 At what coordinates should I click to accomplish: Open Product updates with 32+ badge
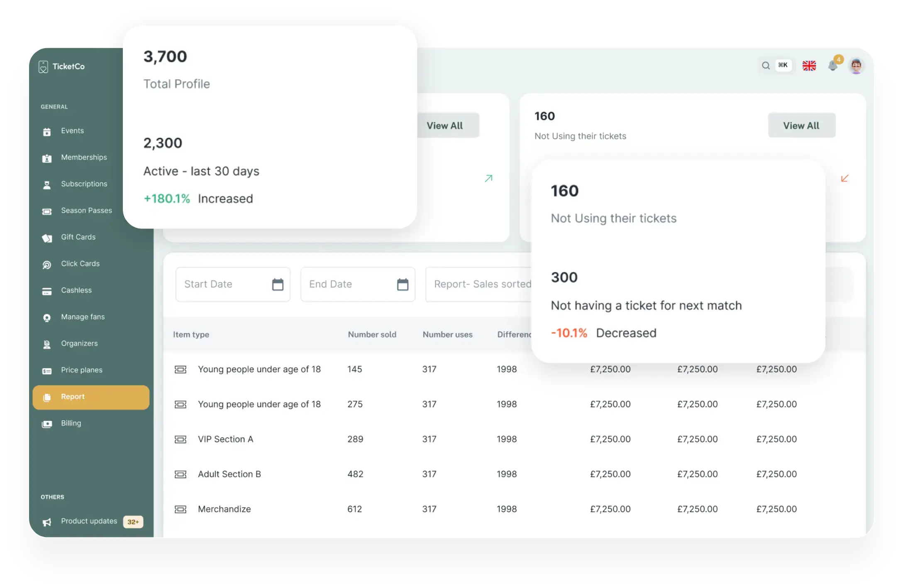[89, 521]
